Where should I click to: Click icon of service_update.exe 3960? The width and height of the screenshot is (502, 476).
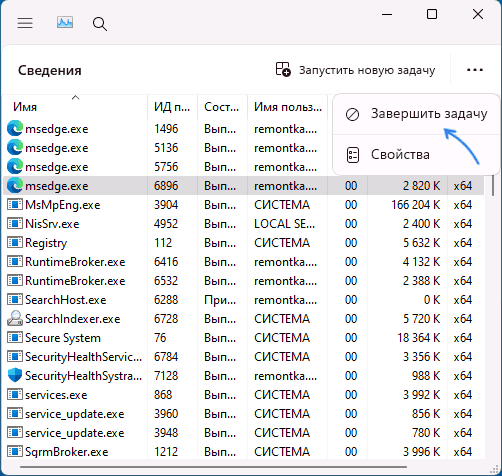pos(15,414)
